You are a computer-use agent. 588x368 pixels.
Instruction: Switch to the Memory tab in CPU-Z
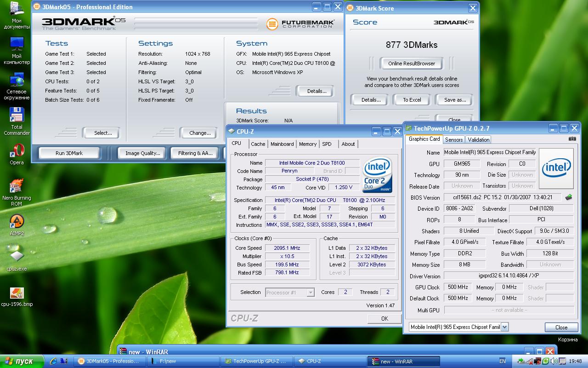point(307,144)
